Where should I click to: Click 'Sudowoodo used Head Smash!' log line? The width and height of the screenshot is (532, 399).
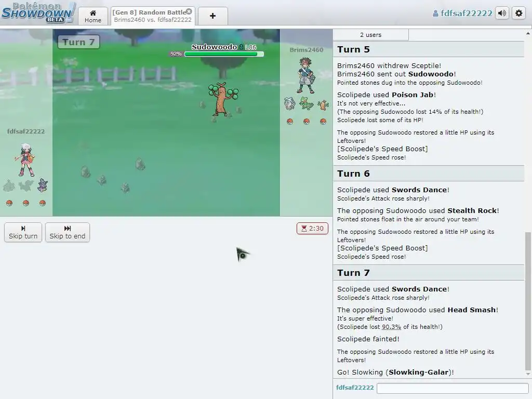(418, 310)
